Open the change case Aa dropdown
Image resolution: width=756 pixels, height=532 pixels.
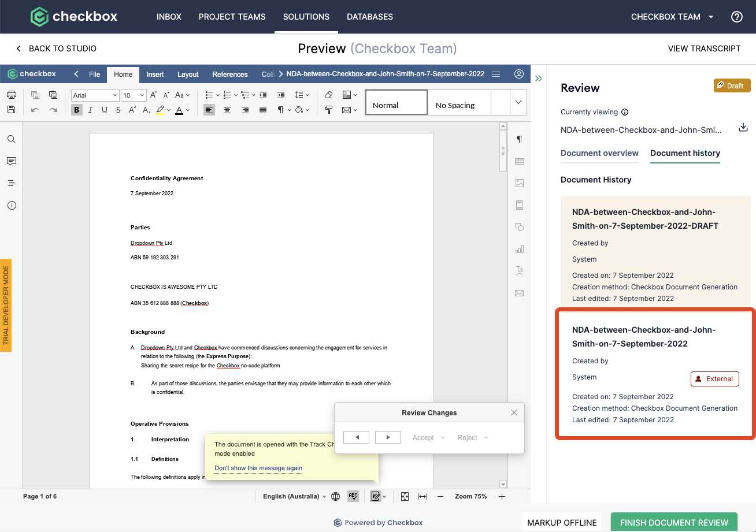click(x=182, y=95)
